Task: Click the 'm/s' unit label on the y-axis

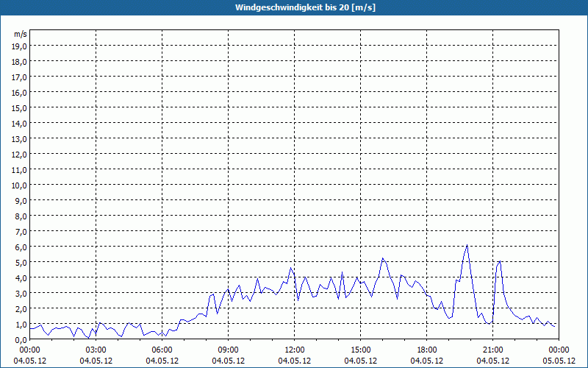Action: pyautogui.click(x=21, y=34)
